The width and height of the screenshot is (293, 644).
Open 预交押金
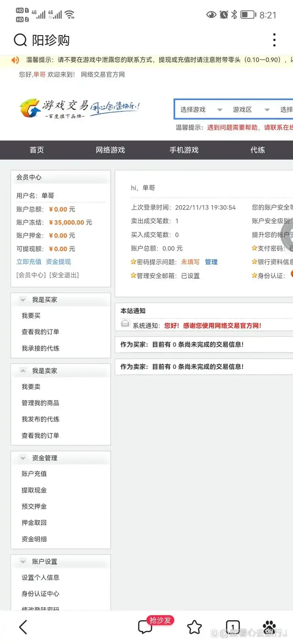point(34,506)
